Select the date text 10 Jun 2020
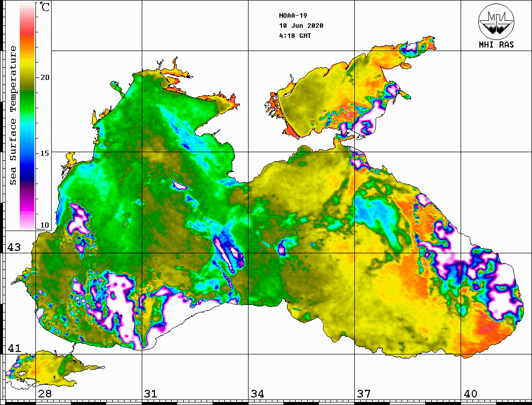 point(301,26)
